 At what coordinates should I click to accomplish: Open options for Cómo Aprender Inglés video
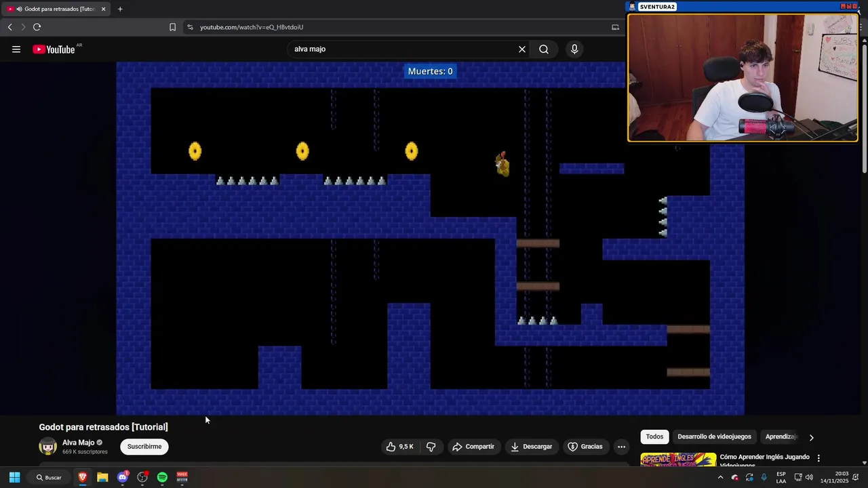tap(818, 458)
